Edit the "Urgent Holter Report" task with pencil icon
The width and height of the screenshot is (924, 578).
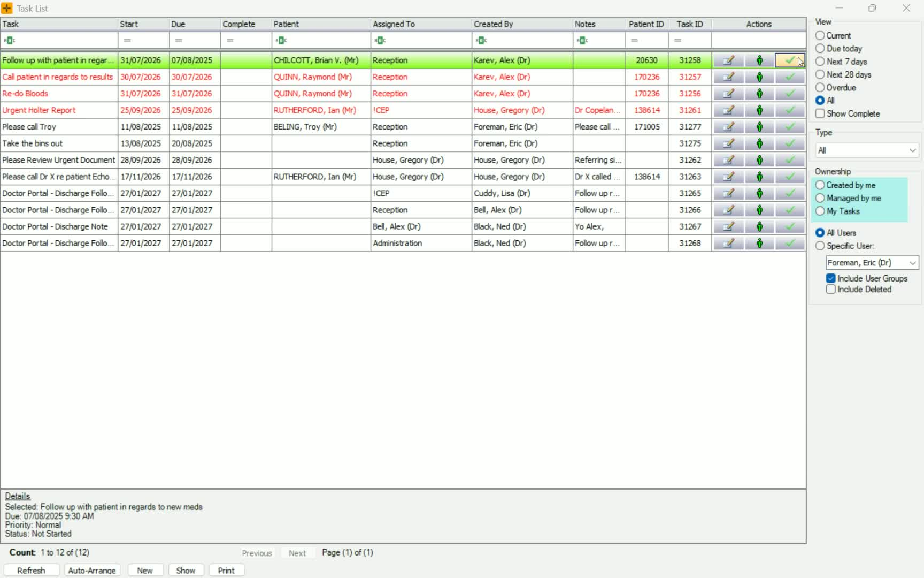[728, 110]
